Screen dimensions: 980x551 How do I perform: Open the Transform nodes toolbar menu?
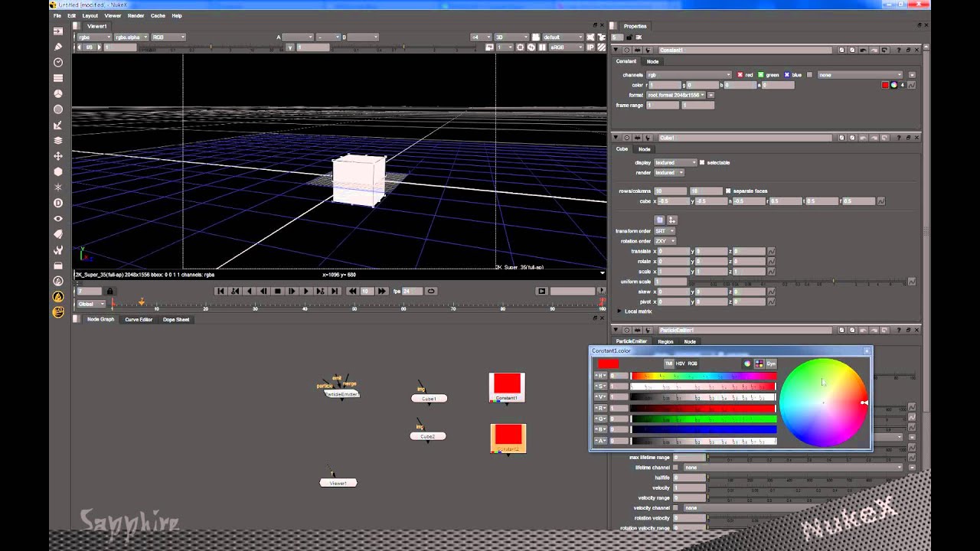click(x=58, y=156)
